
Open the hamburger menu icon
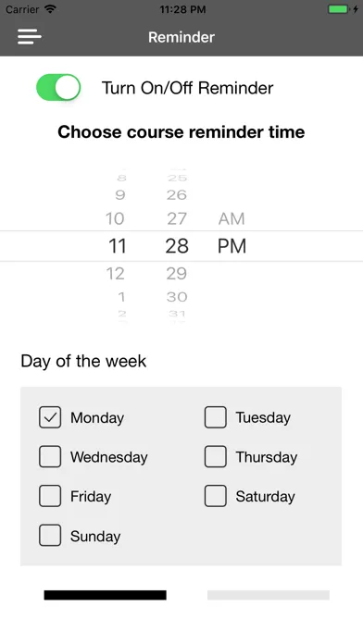[30, 37]
